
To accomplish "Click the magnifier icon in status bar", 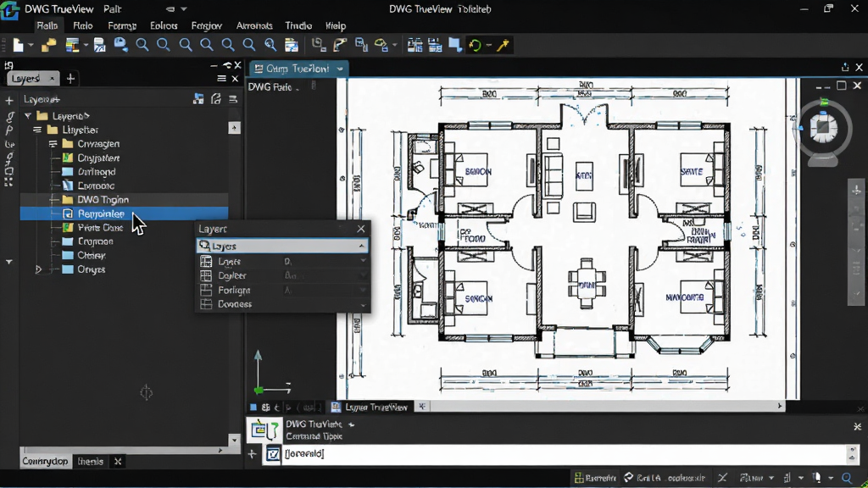I will click(847, 478).
